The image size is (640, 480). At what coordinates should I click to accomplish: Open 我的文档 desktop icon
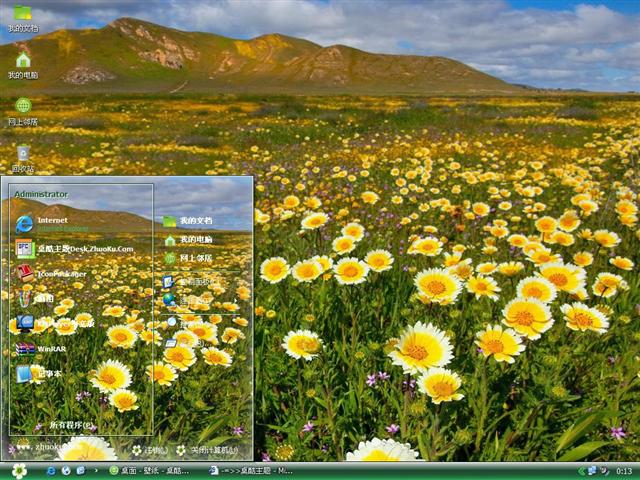pyautogui.click(x=23, y=18)
